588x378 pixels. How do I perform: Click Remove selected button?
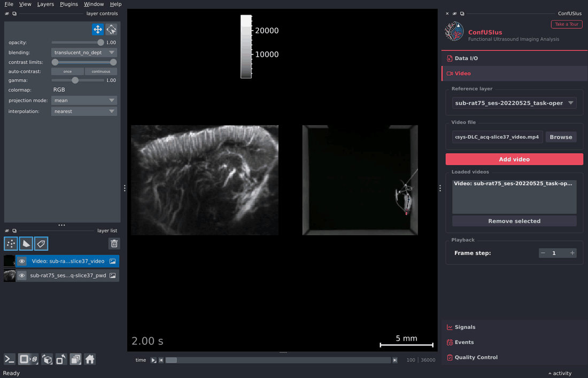[x=514, y=221]
